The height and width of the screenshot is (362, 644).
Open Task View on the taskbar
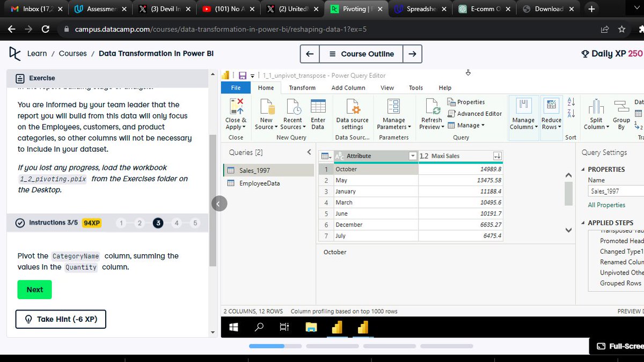coord(284,327)
